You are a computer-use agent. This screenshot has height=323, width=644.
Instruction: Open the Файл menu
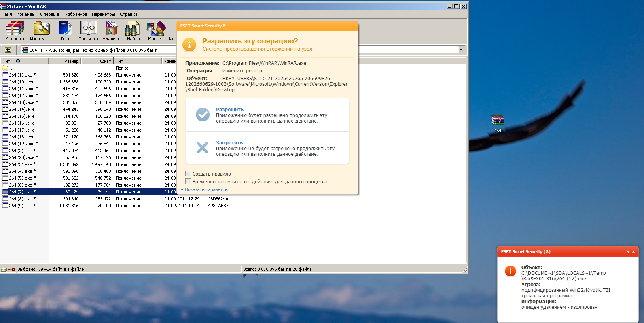(x=6, y=14)
